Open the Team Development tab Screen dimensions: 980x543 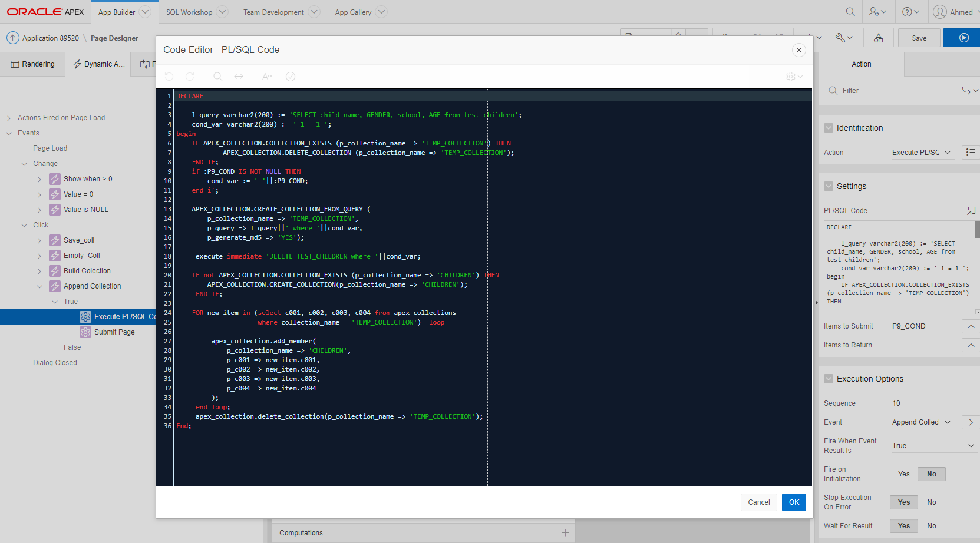(273, 12)
